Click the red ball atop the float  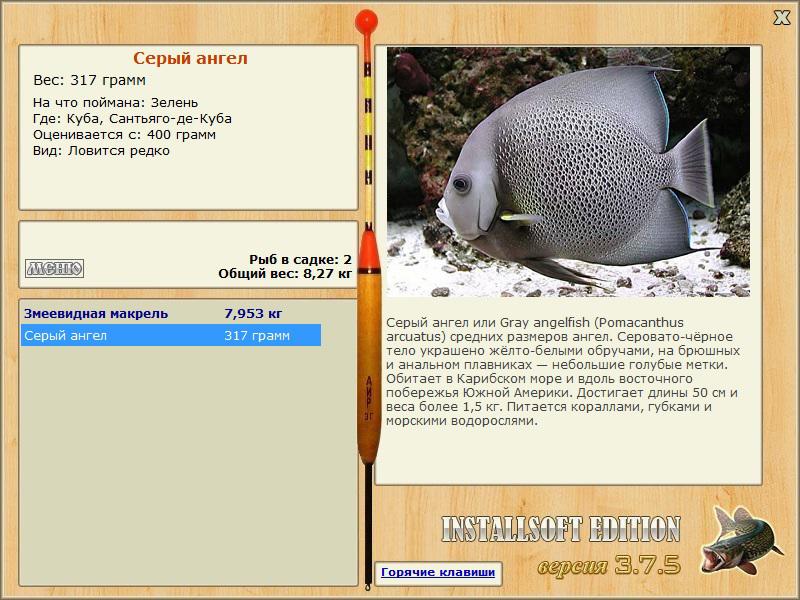coord(366,21)
